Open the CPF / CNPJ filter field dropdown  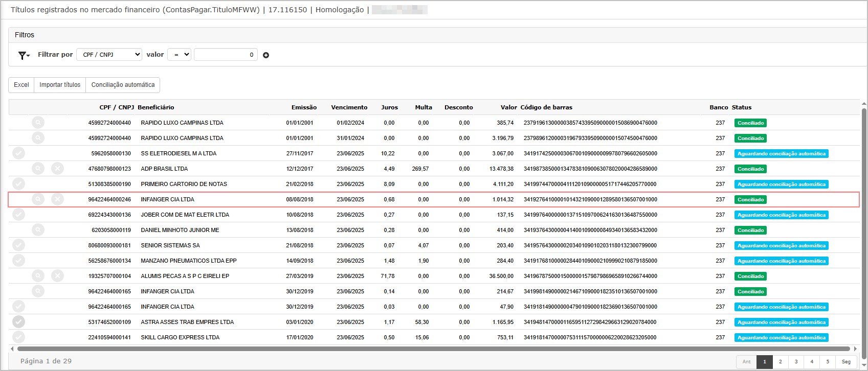109,55
